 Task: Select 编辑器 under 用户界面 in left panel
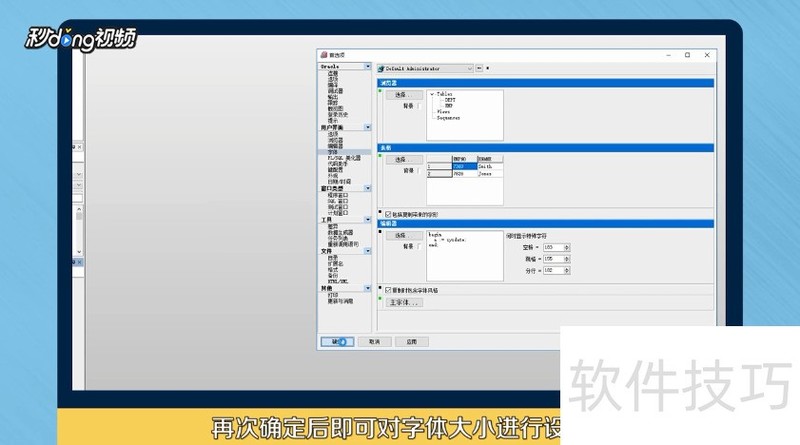(x=335, y=146)
